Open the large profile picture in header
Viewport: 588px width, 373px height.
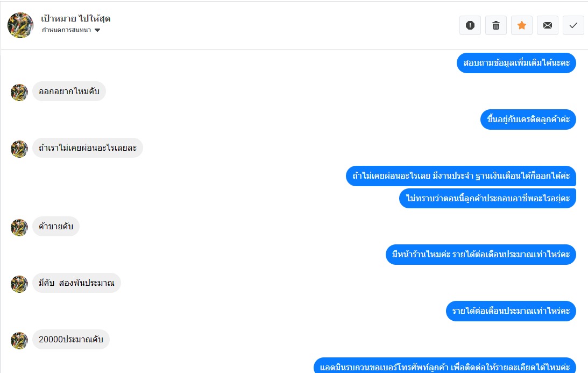click(20, 25)
